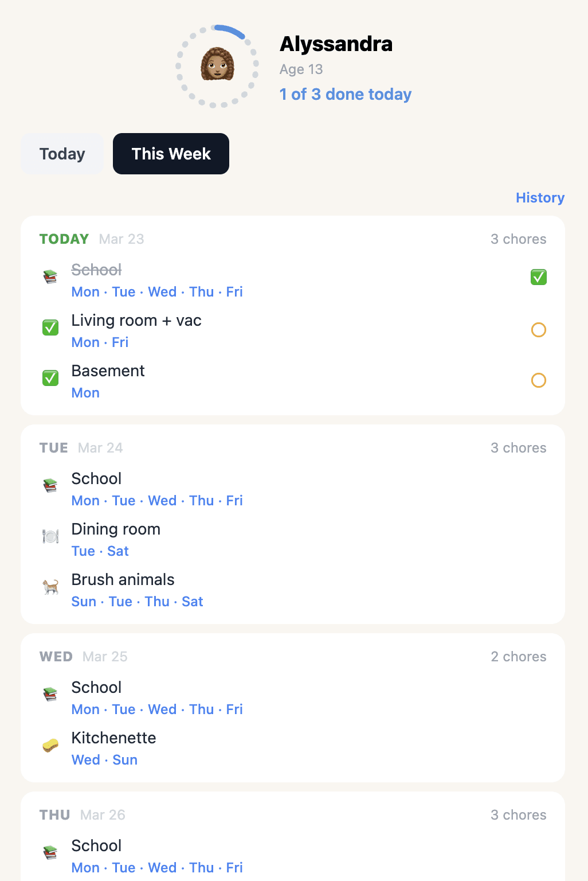Click the green check icon beside Basement

pyautogui.click(x=50, y=378)
